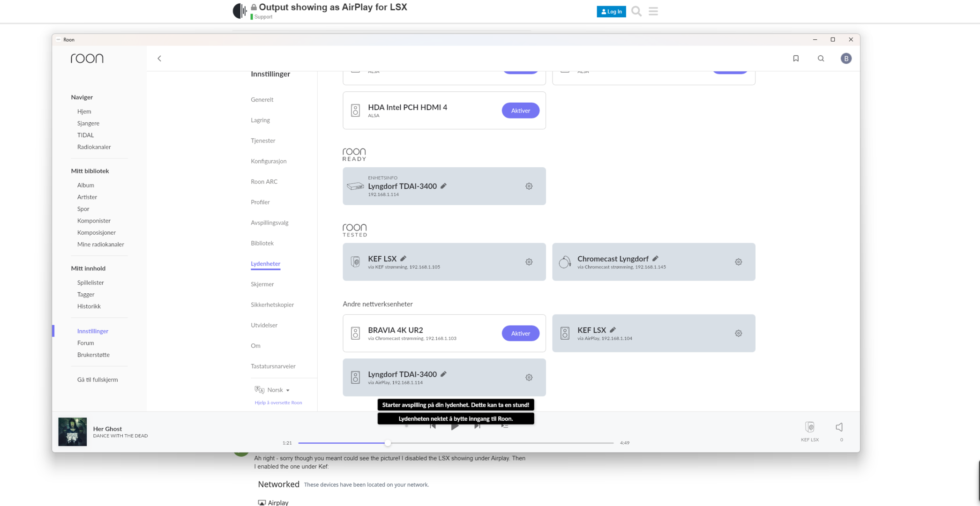Click the KEF LSX zone icon in footer
Screen dimensions: 980x506
coord(809,427)
